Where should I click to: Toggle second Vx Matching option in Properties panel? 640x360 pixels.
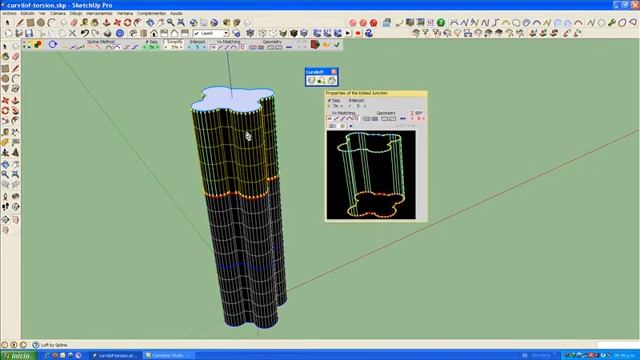[336, 118]
